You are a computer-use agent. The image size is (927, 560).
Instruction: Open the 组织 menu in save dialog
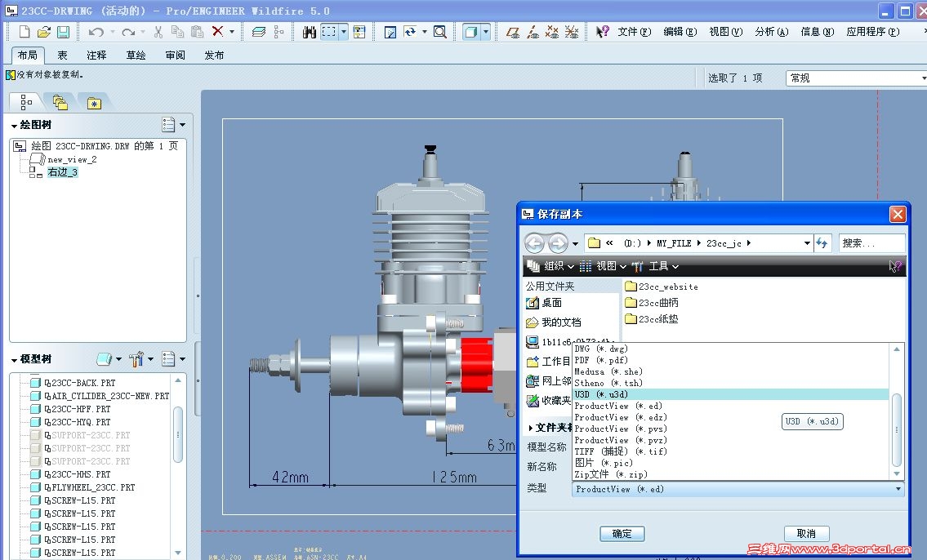point(550,266)
